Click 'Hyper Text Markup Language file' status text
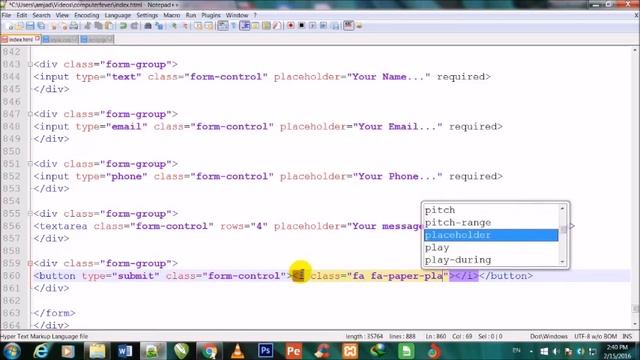 [44, 337]
